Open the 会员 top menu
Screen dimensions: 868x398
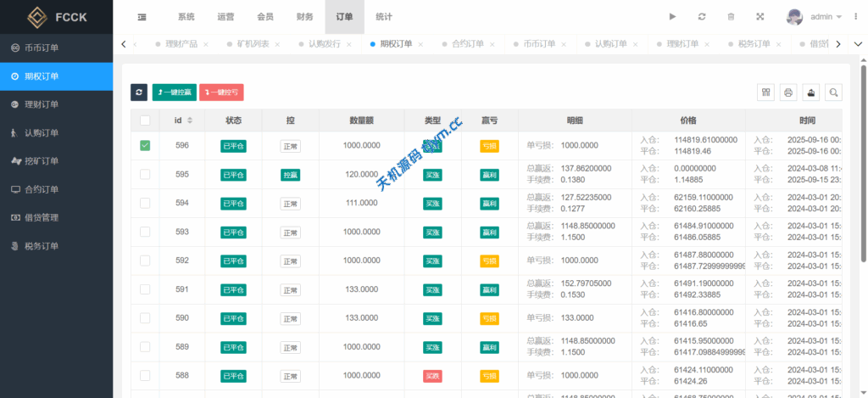[265, 17]
